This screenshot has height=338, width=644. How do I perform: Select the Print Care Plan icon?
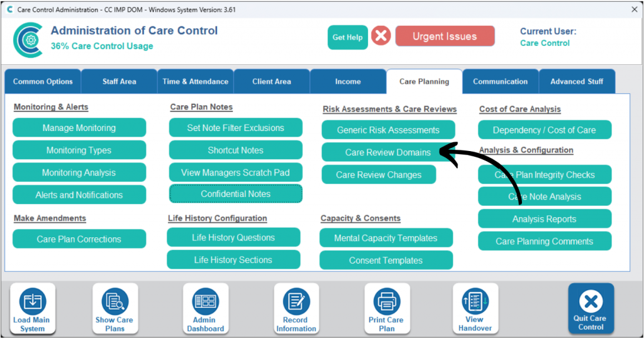(387, 309)
